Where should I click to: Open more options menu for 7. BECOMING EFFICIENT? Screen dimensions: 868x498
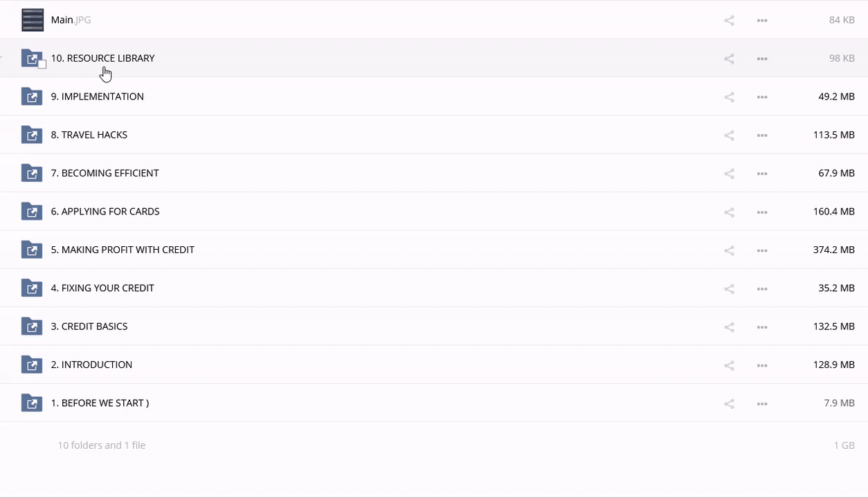762,174
